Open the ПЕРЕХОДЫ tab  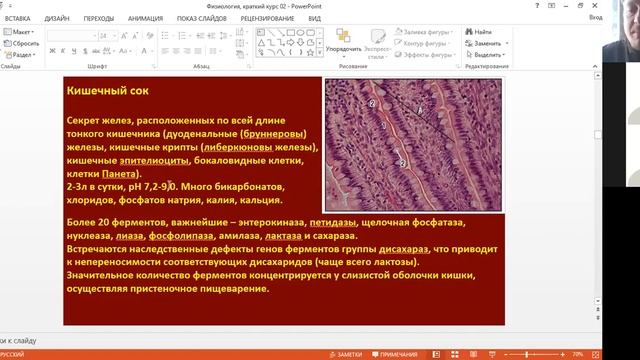pos(99,18)
